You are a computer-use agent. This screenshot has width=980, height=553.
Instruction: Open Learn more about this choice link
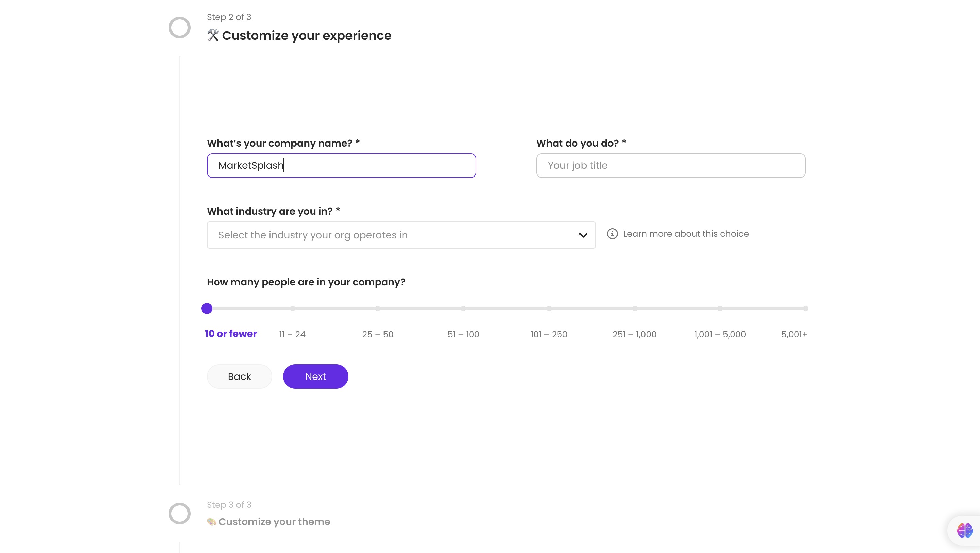(686, 234)
